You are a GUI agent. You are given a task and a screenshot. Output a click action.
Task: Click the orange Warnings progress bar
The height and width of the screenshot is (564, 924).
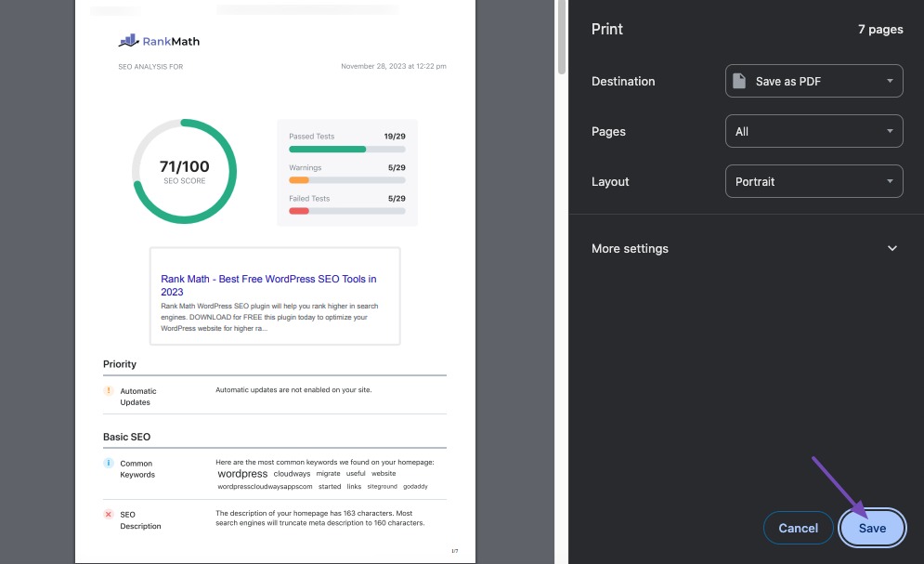[299, 180]
